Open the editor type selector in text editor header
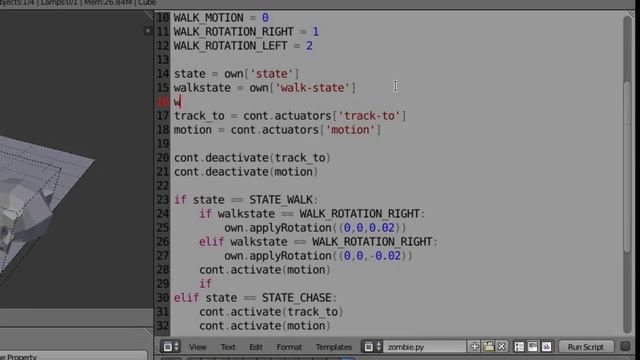Image resolution: width=640 pixels, height=360 pixels. (171, 347)
